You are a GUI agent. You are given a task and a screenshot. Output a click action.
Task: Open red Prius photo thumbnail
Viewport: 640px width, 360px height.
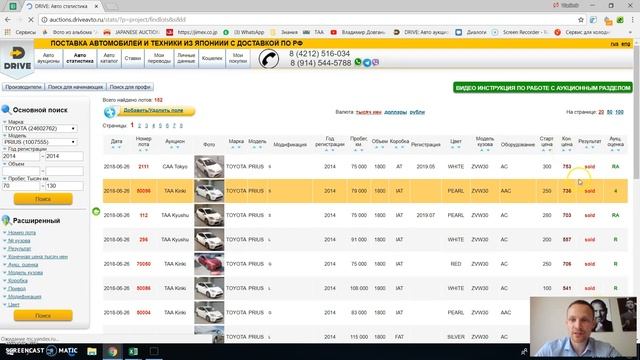click(209, 264)
